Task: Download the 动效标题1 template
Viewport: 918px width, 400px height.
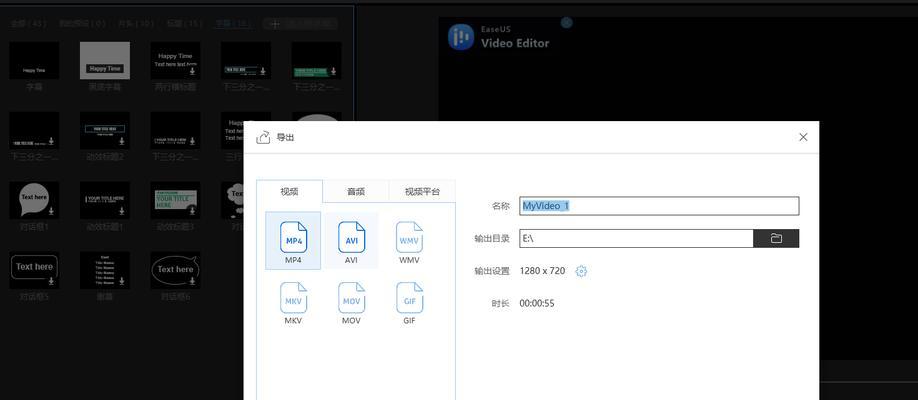Action: (122, 211)
